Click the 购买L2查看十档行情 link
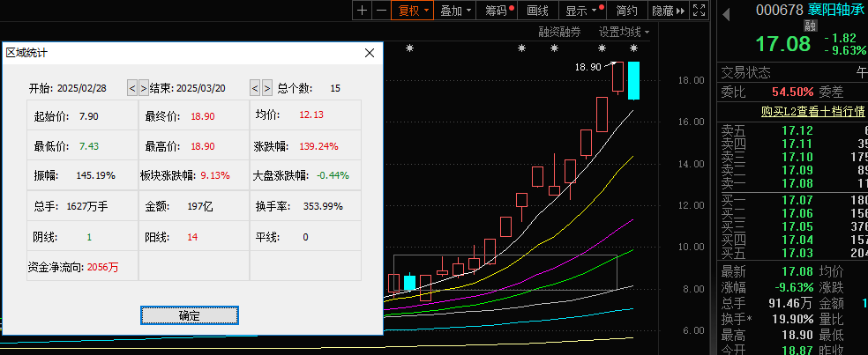This screenshot has height=355, width=868. [x=812, y=111]
